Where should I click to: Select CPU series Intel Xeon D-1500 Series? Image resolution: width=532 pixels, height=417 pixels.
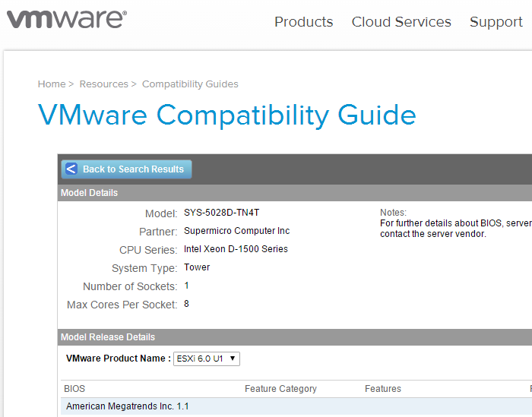click(x=236, y=249)
